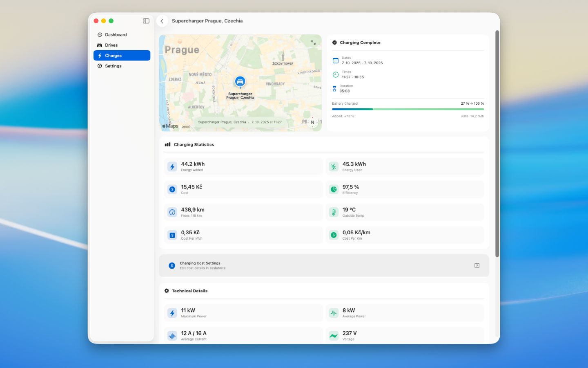This screenshot has height=368, width=588.
Task: Click the Charges lightning bolt icon
Action: pos(100,56)
